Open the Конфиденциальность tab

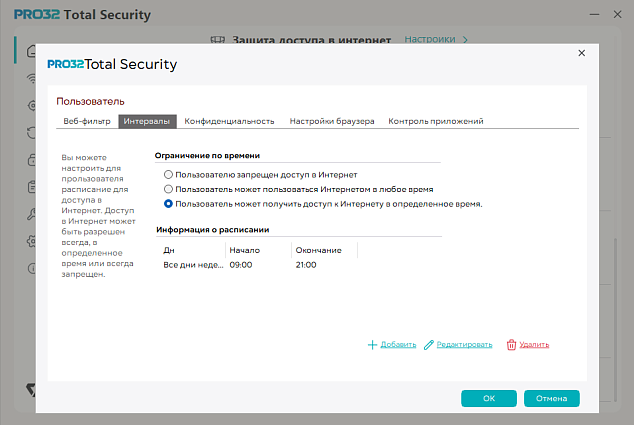point(229,121)
